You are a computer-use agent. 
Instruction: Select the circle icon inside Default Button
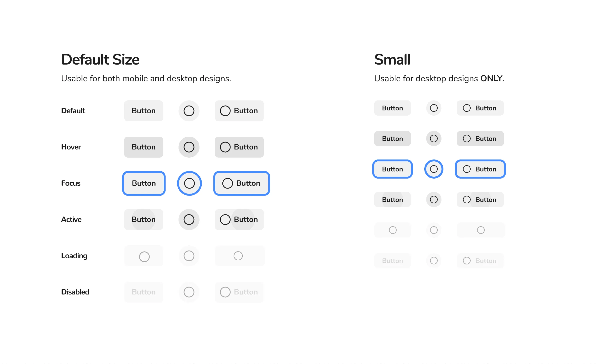click(225, 111)
